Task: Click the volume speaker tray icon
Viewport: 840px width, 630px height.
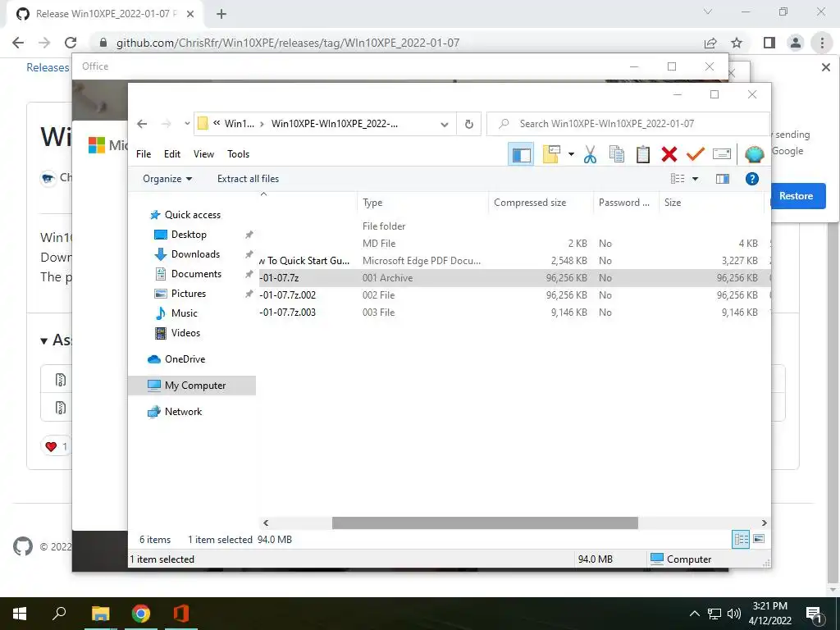Action: [734, 614]
